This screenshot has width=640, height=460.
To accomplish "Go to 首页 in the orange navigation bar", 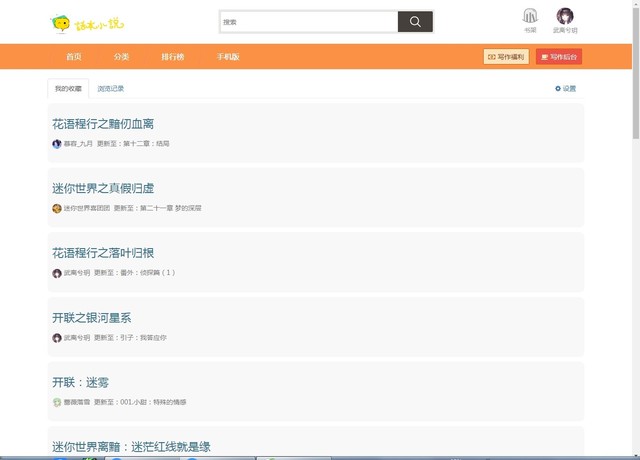I will tap(74, 57).
